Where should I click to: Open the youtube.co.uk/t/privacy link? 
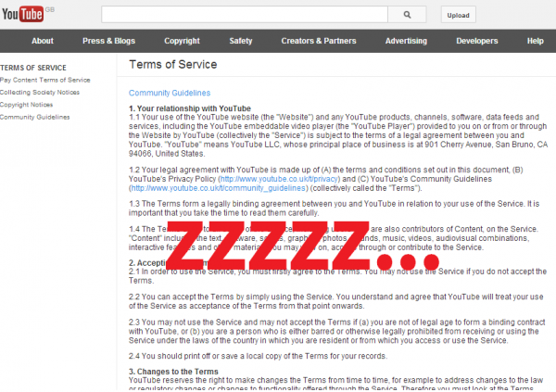[279, 179]
